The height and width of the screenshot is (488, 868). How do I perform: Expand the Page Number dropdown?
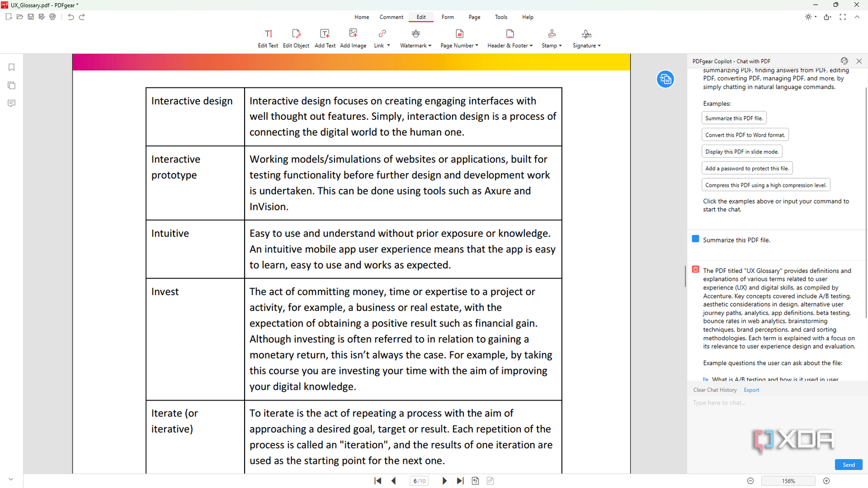click(459, 38)
